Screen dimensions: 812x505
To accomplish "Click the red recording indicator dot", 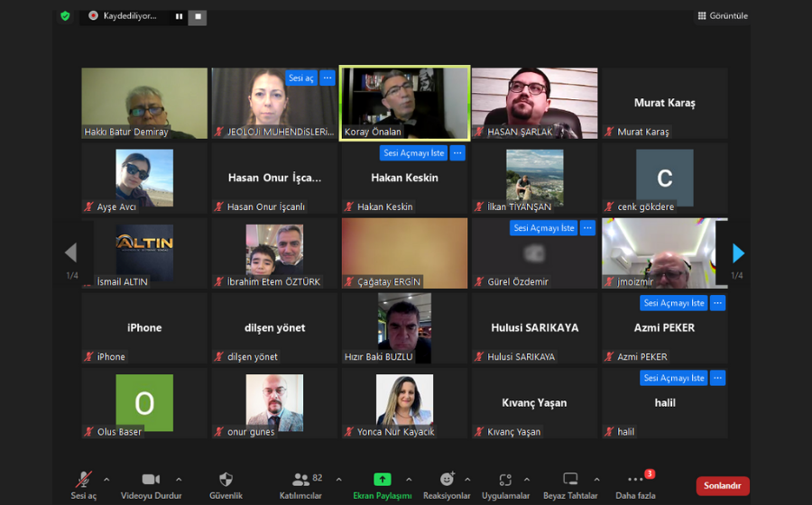I will pos(93,16).
